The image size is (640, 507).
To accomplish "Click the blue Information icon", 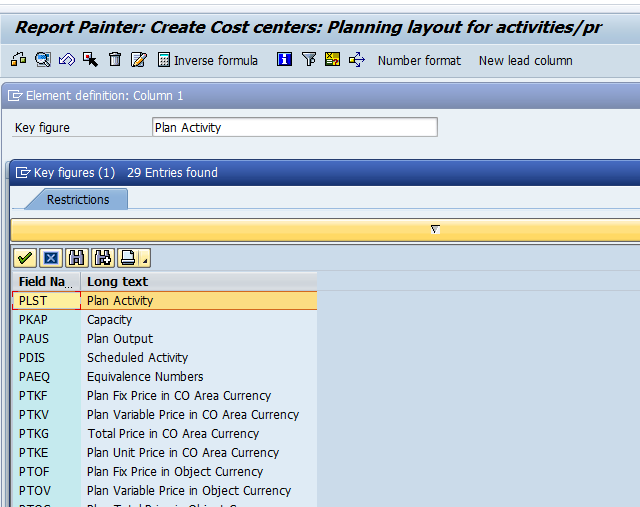I will [284, 60].
